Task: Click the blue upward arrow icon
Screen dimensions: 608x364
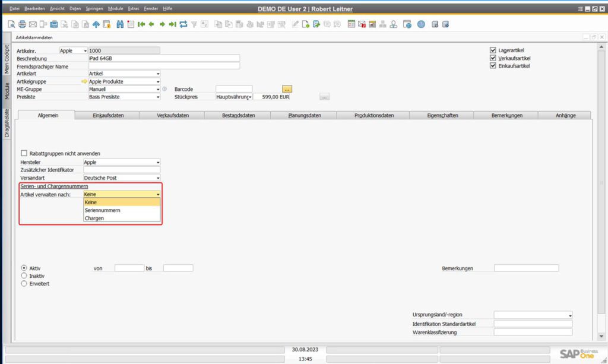Action: pos(96,24)
